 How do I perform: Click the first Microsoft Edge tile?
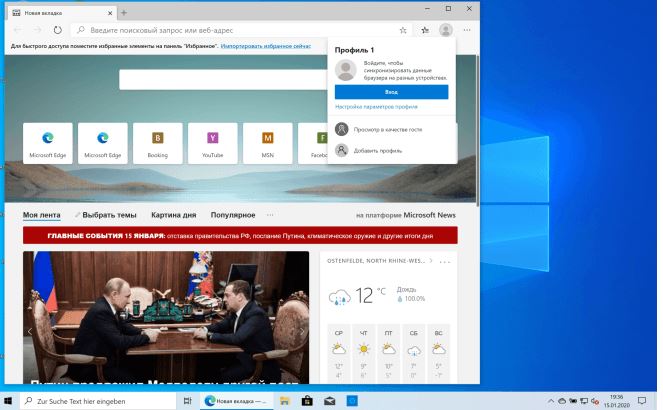coord(47,143)
